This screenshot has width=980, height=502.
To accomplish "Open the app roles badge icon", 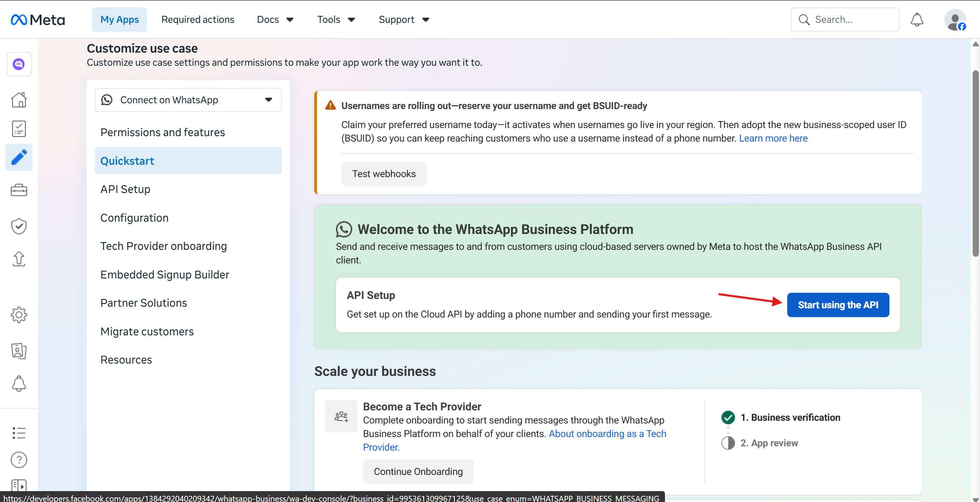I will [x=19, y=351].
